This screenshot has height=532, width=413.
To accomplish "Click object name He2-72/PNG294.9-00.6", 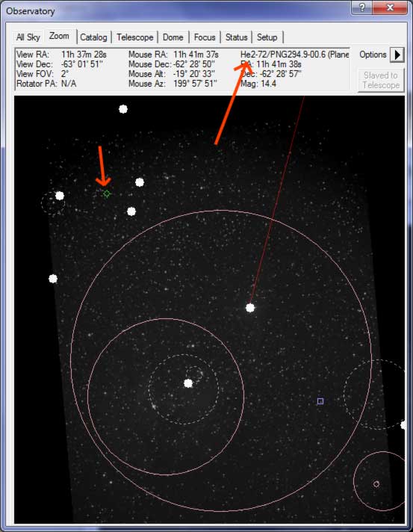I will (283, 55).
